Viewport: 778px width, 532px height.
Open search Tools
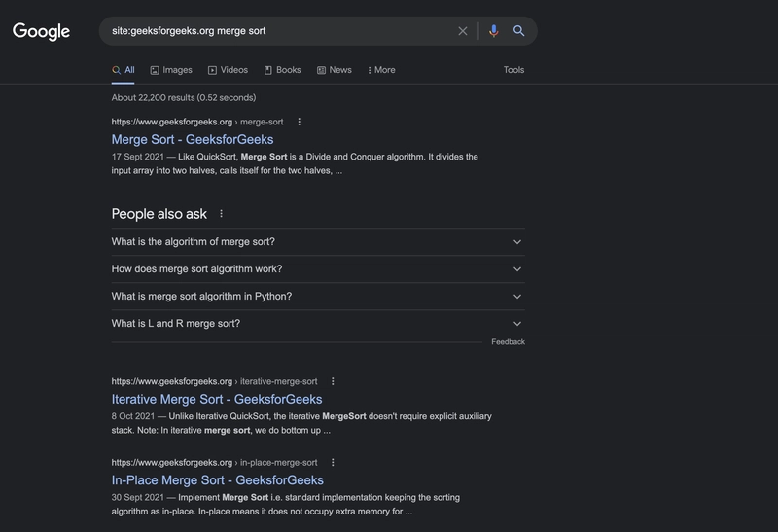[513, 70]
